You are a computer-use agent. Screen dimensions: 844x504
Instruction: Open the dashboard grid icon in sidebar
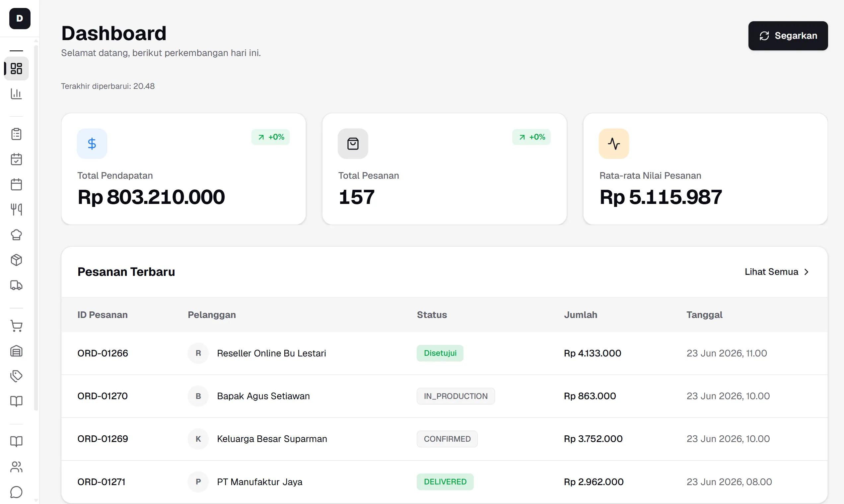16,69
